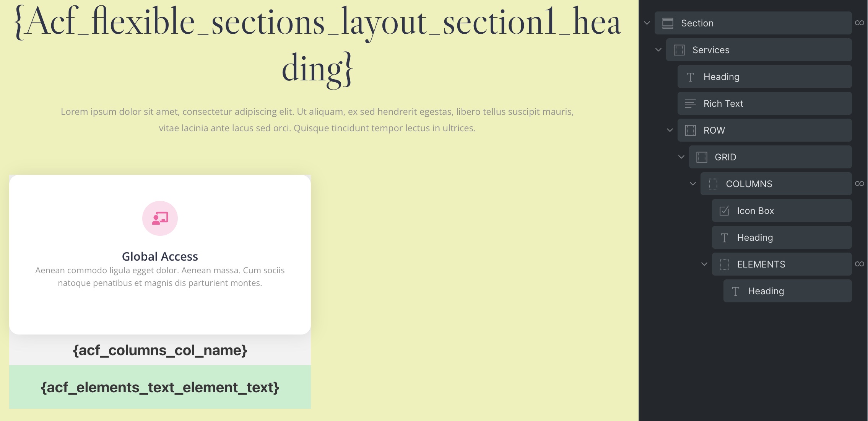The height and width of the screenshot is (421, 868).
Task: Collapse the GRID element chevron
Action: tap(681, 157)
